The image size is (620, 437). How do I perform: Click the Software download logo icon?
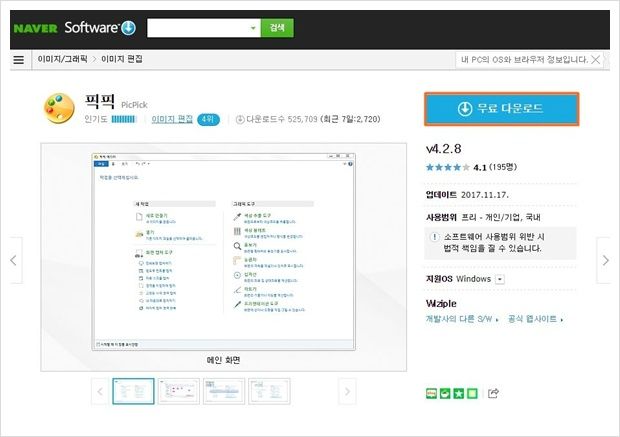click(129, 28)
